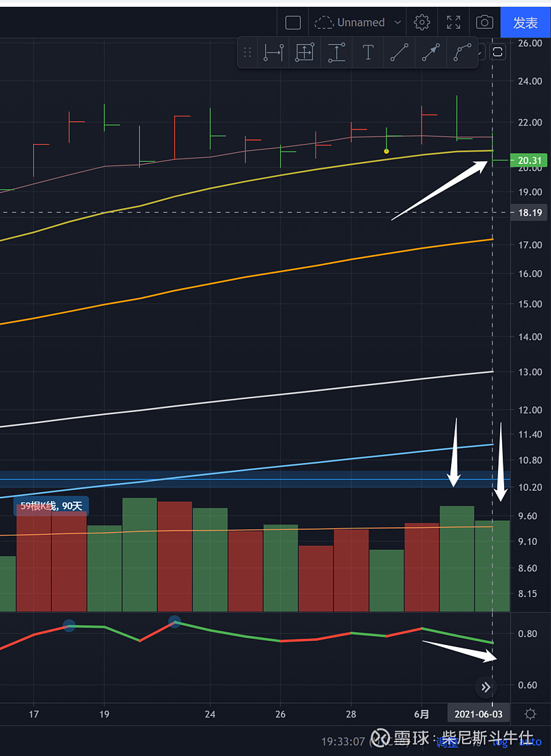
Task: Take a chart snapshot with camera icon
Action: click(x=484, y=22)
